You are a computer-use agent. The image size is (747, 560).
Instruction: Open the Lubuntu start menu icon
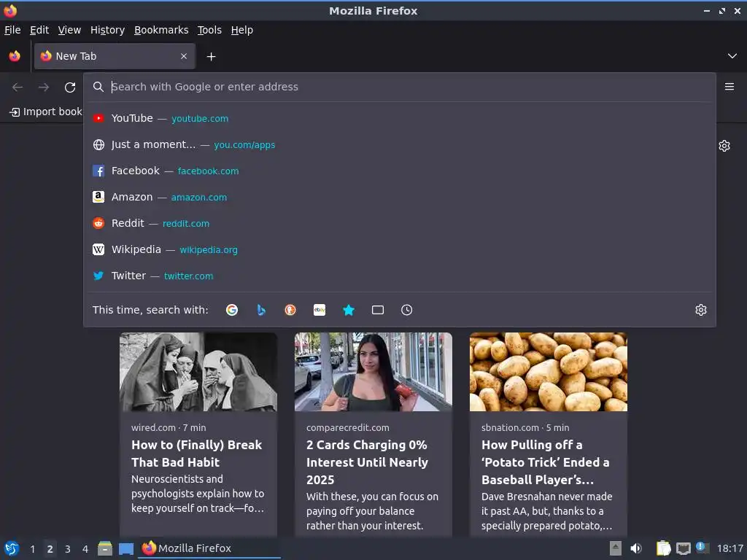[12, 548]
